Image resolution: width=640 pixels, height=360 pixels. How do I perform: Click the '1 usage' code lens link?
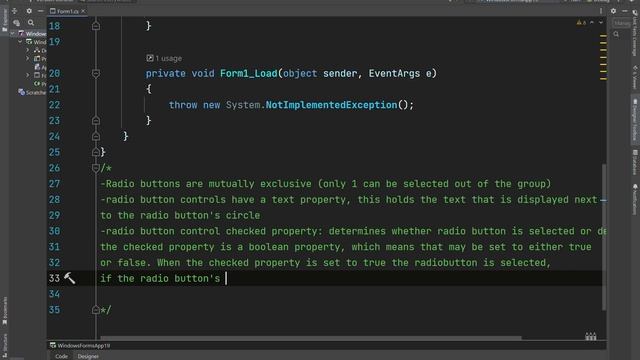(x=169, y=58)
